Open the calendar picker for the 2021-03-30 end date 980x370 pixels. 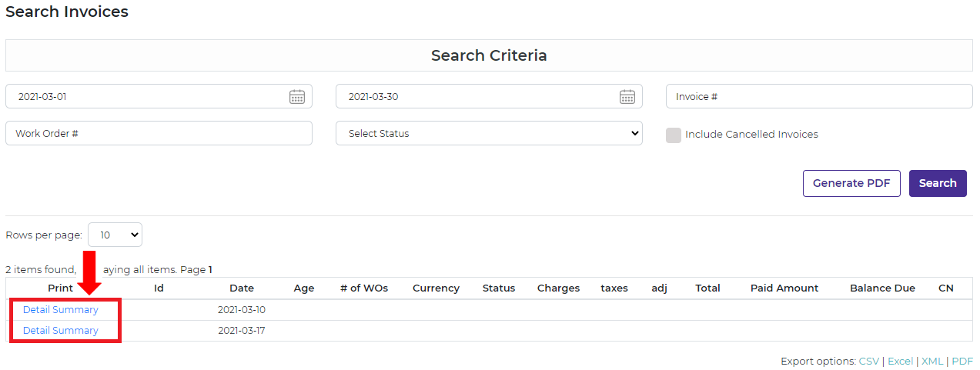[627, 97]
